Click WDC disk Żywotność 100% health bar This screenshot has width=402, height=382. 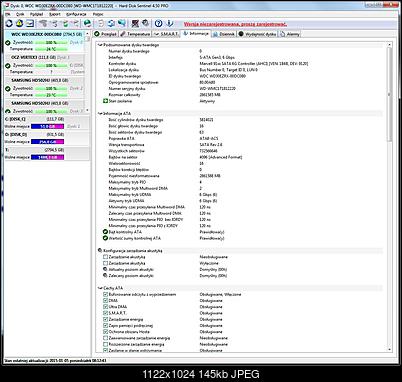51,43
